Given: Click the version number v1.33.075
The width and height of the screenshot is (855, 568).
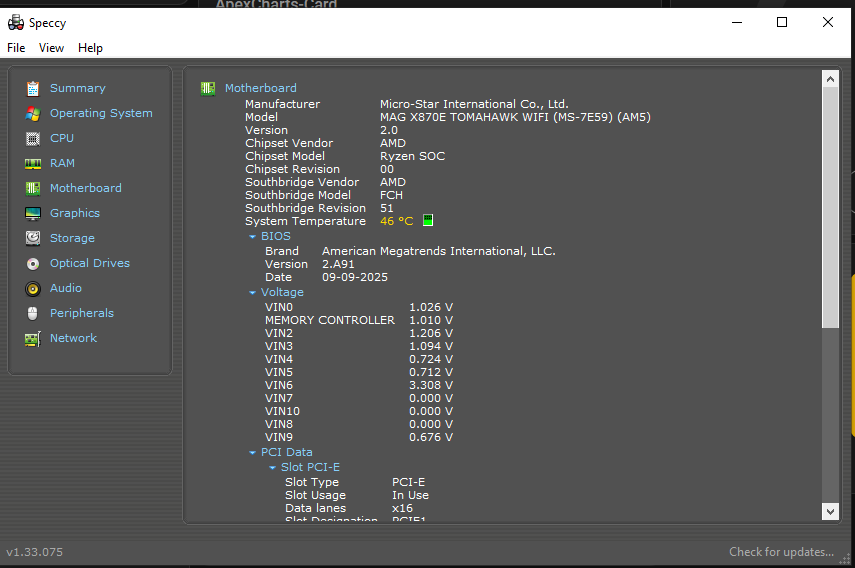Looking at the screenshot, I should 34,552.
